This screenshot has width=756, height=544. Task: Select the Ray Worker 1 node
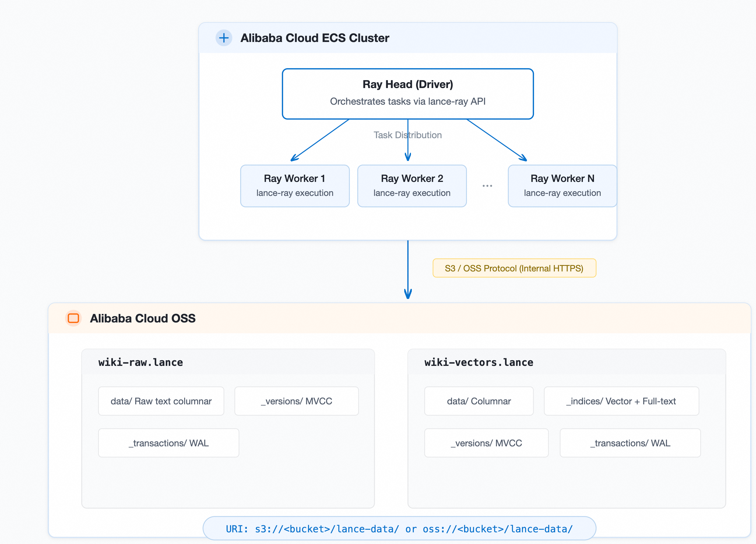tap(295, 186)
